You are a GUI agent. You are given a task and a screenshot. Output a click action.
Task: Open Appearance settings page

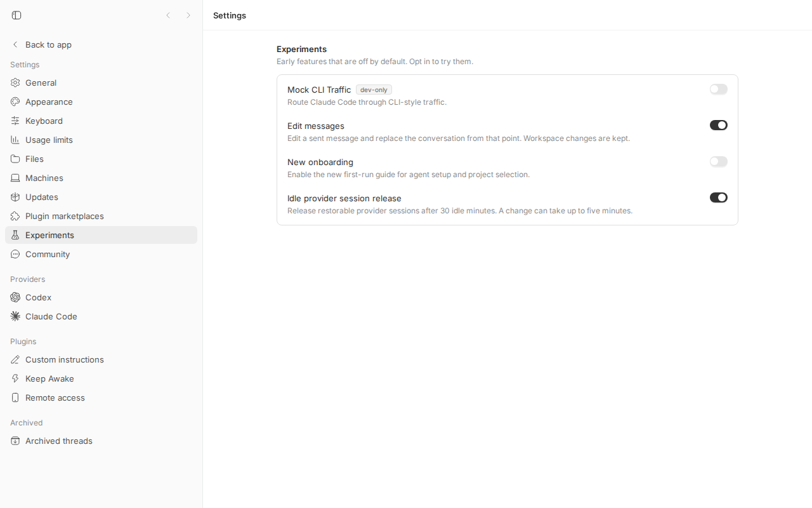(x=101, y=102)
